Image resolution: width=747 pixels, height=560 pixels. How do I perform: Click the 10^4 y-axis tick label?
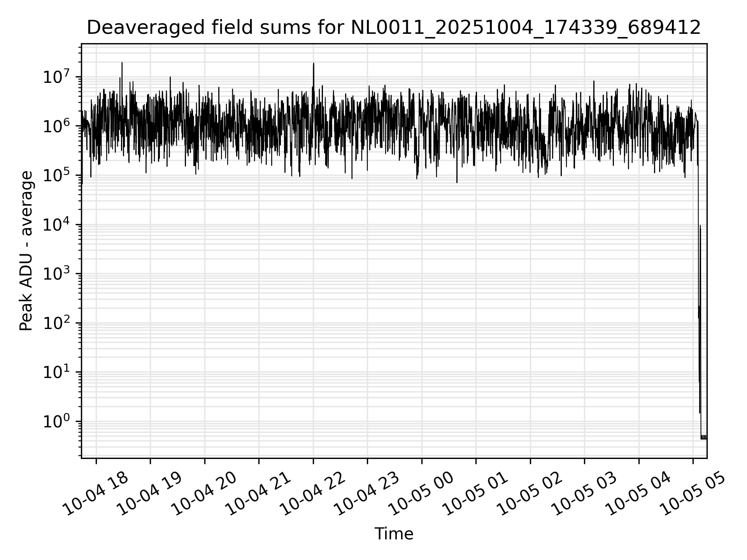[56, 224]
